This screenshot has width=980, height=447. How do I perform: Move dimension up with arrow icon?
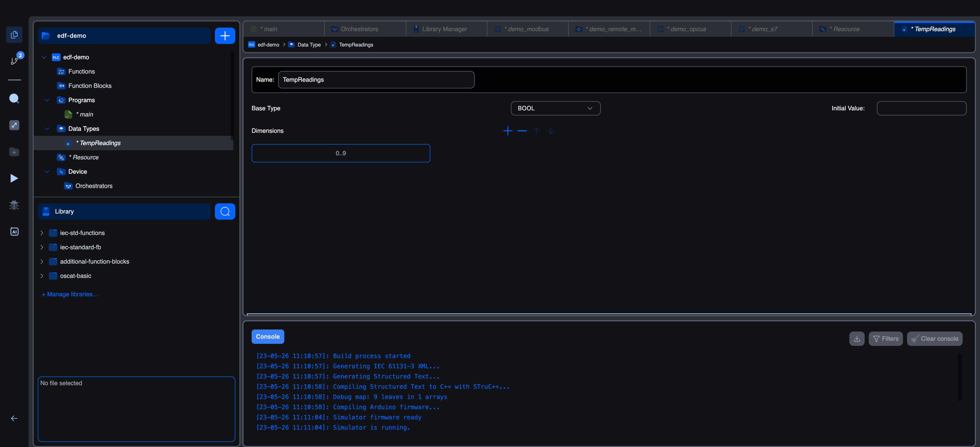pyautogui.click(x=536, y=131)
